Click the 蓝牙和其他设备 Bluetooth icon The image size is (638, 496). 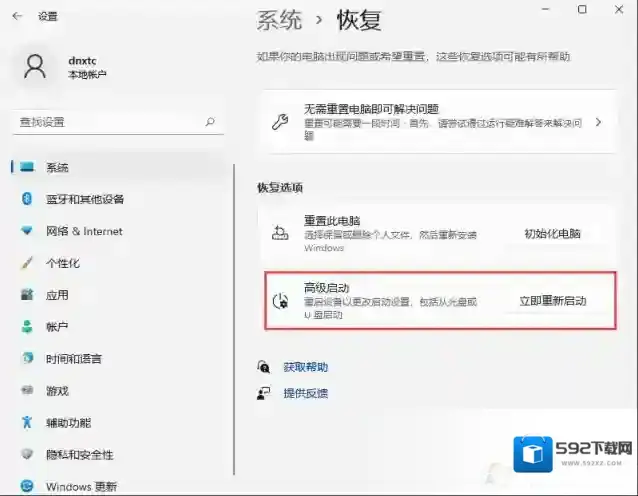click(28, 199)
